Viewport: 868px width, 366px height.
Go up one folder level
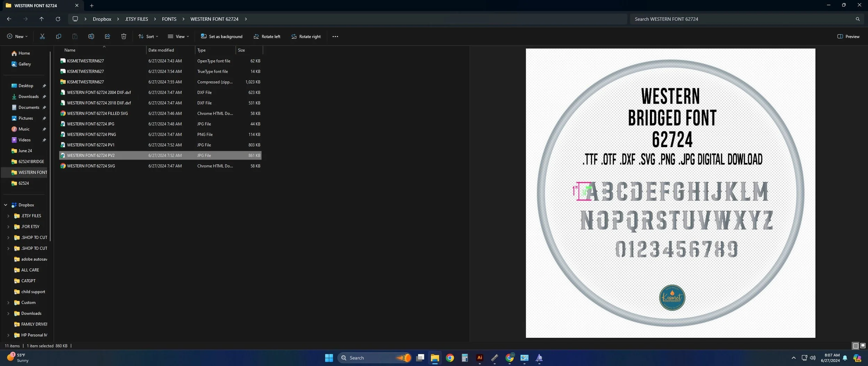41,19
